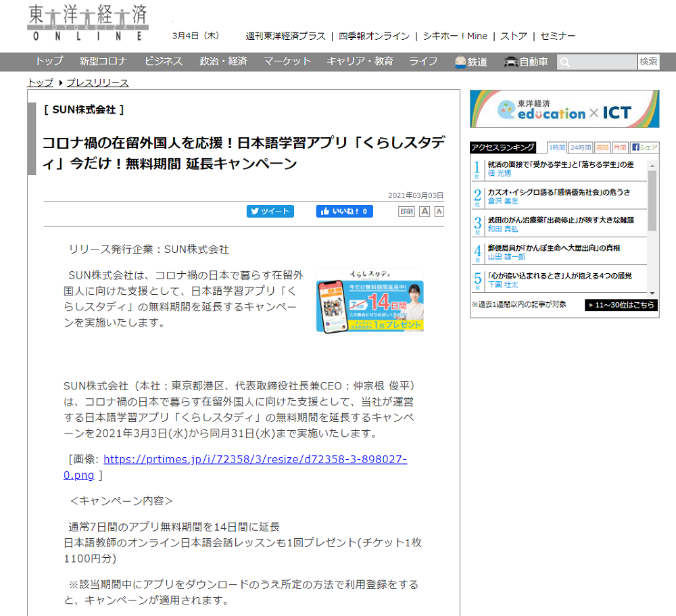Open the 四季報オンライン header link
The image size is (676, 616).
click(x=375, y=37)
